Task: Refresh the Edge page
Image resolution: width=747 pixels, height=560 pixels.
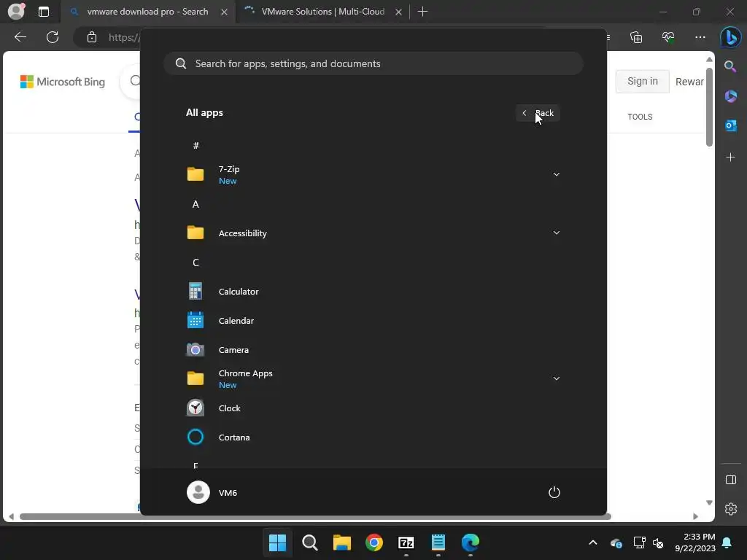Action: [x=53, y=37]
